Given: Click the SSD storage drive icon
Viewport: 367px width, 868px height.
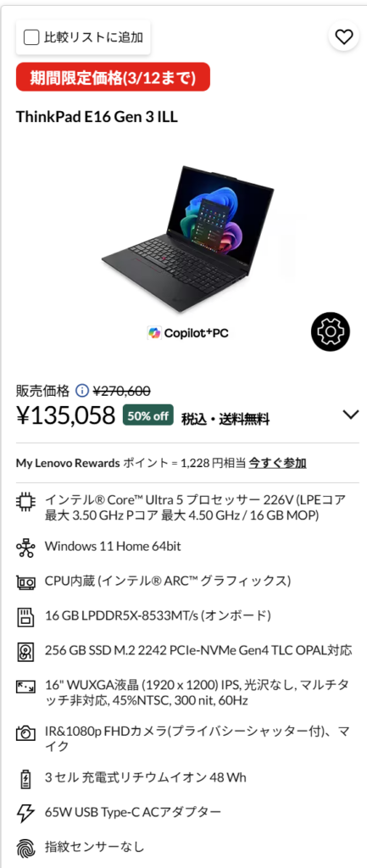Looking at the screenshot, I should pyautogui.click(x=25, y=650).
